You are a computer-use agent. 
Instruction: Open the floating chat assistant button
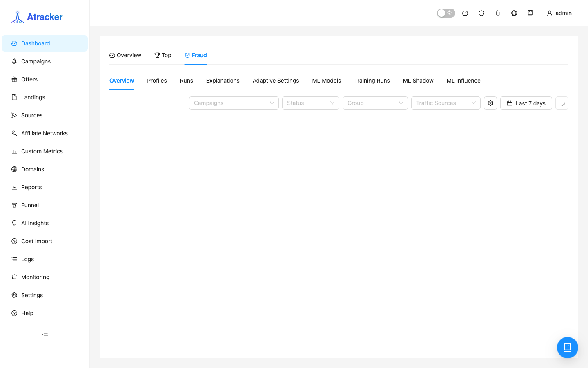(x=568, y=348)
